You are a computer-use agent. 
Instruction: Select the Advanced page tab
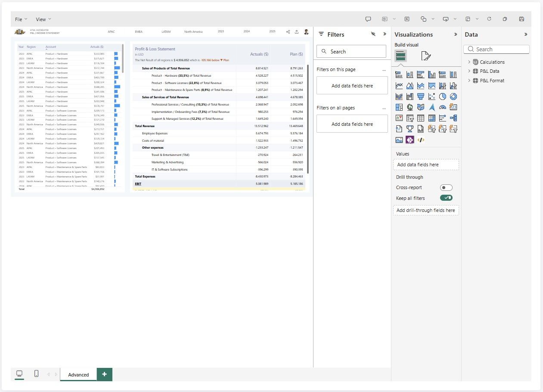tap(78, 374)
